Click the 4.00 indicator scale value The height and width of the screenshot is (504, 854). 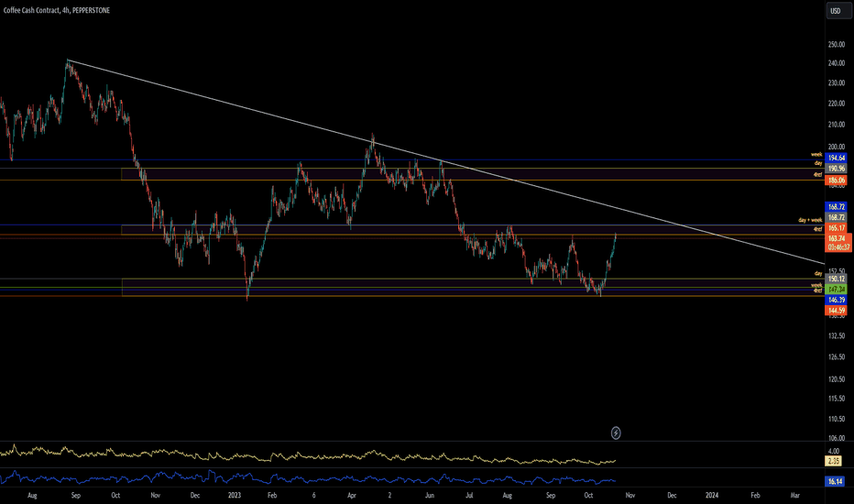pyautogui.click(x=834, y=451)
